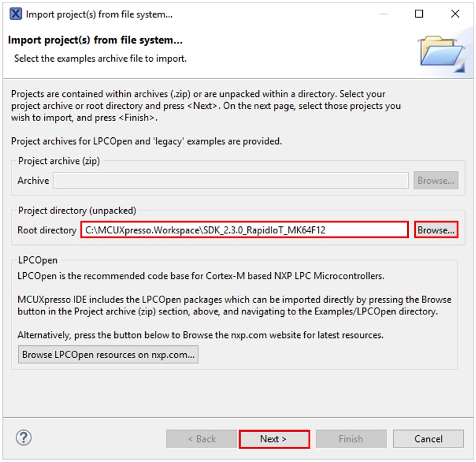Cancel the import wizard

(x=428, y=439)
